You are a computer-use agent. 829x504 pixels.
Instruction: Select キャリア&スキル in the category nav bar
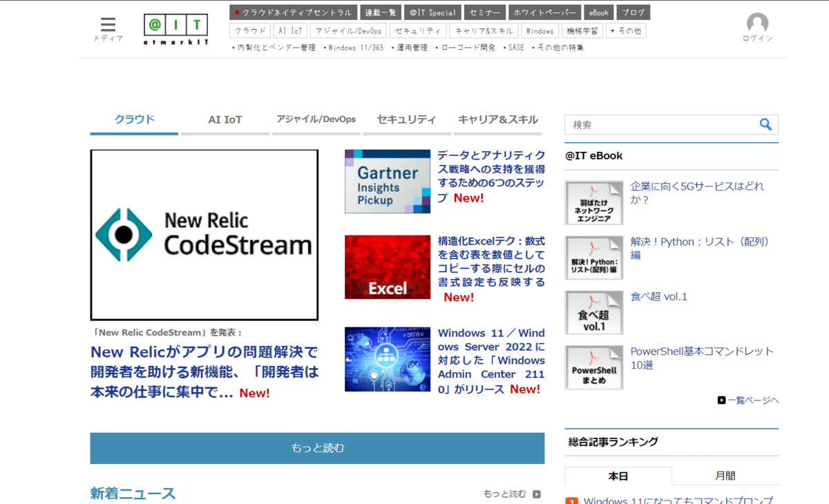(484, 31)
